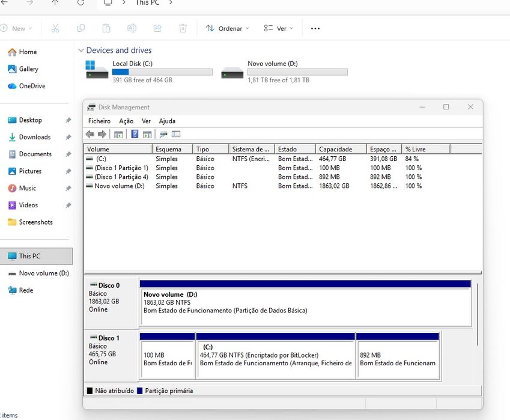This screenshot has height=420, width=510.
Task: Toggle the console tree pane icon in Disk Management
Action: (x=118, y=134)
